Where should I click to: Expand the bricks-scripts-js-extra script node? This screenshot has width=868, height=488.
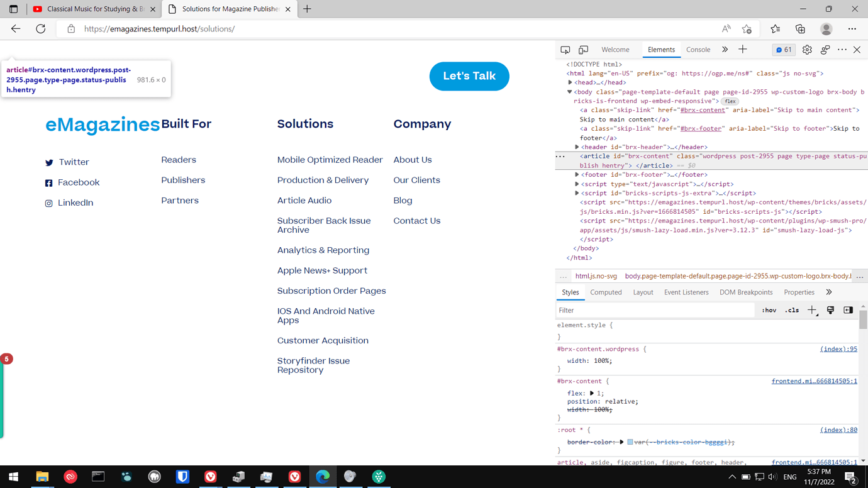[577, 193]
